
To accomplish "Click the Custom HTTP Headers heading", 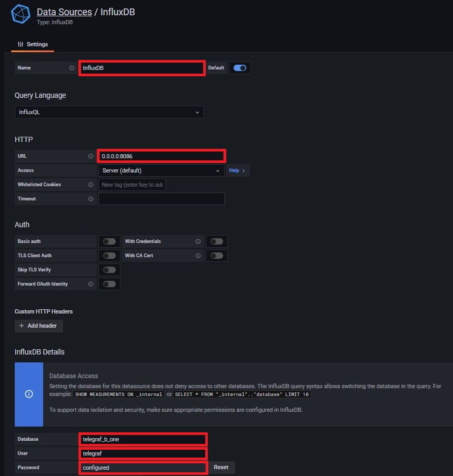I will click(x=44, y=311).
